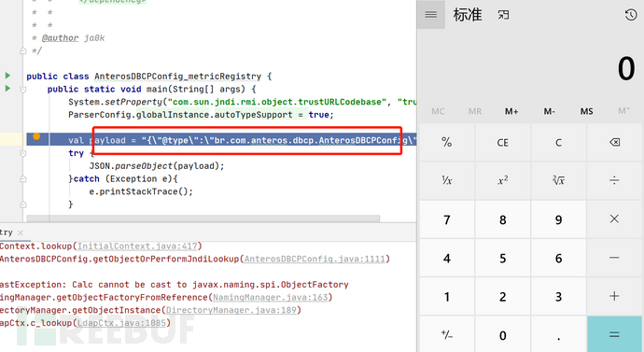Open InitialContext.java:417 stack trace link
This screenshot has height=352, width=644.
click(137, 246)
